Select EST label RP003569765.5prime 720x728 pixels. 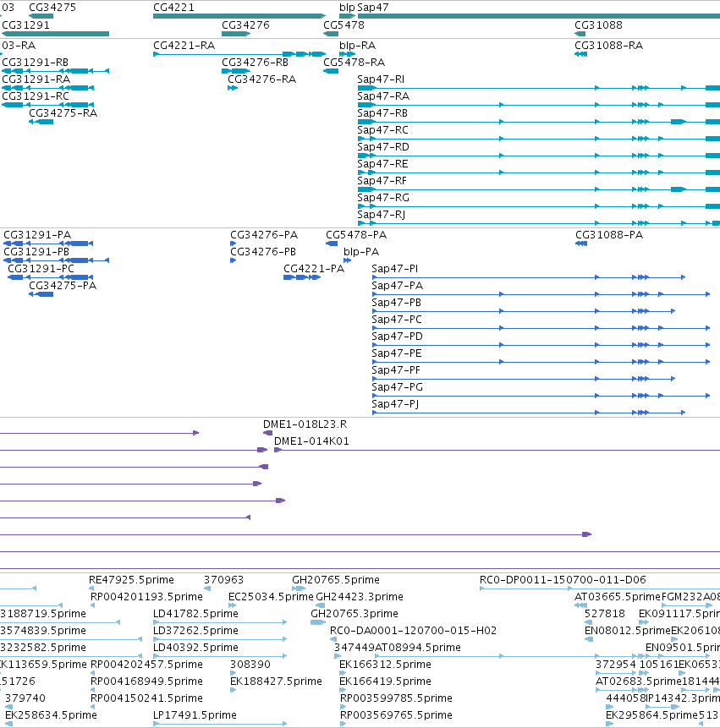pos(396,715)
